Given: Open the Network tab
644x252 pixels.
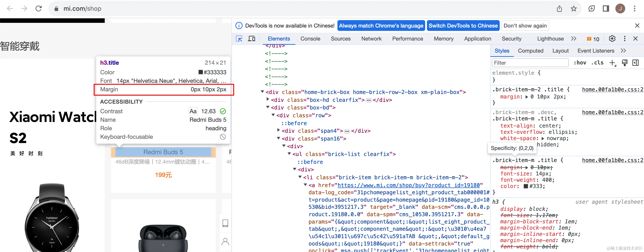Looking at the screenshot, I should tap(371, 39).
